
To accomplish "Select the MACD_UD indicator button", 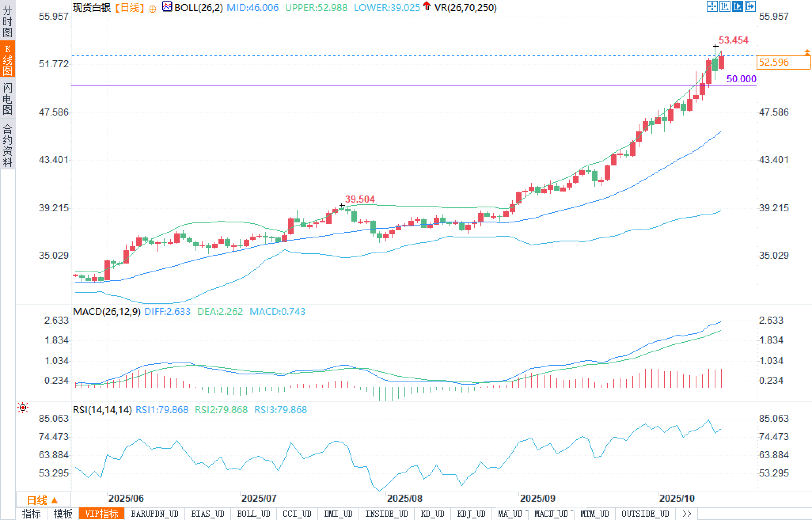I will 551,514.
